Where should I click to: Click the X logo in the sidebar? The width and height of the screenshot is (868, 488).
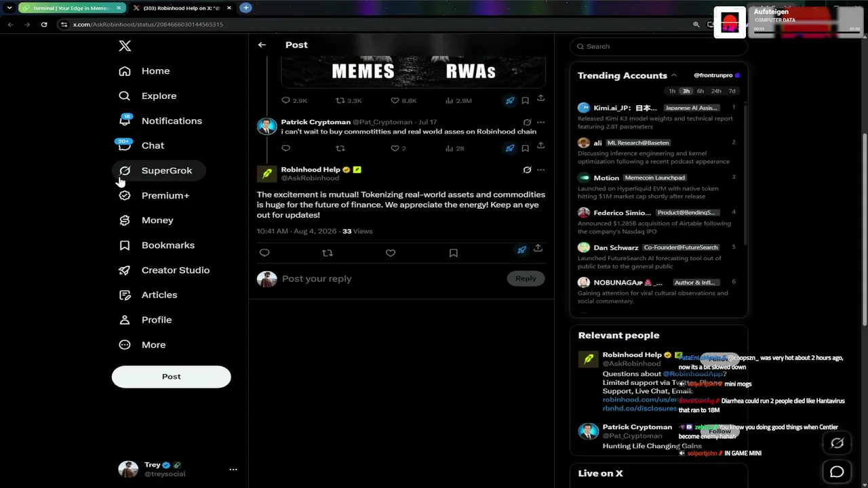(x=125, y=46)
